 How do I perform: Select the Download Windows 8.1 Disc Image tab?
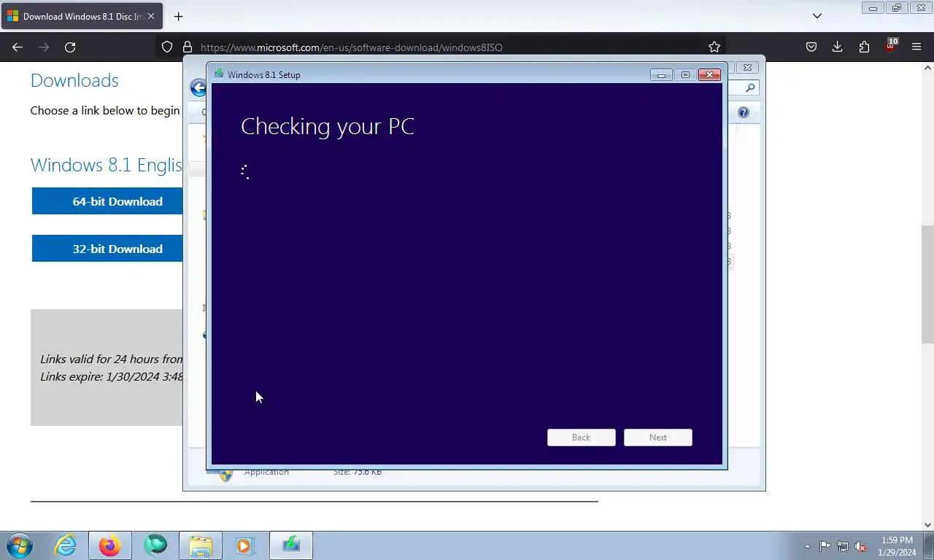[82, 16]
